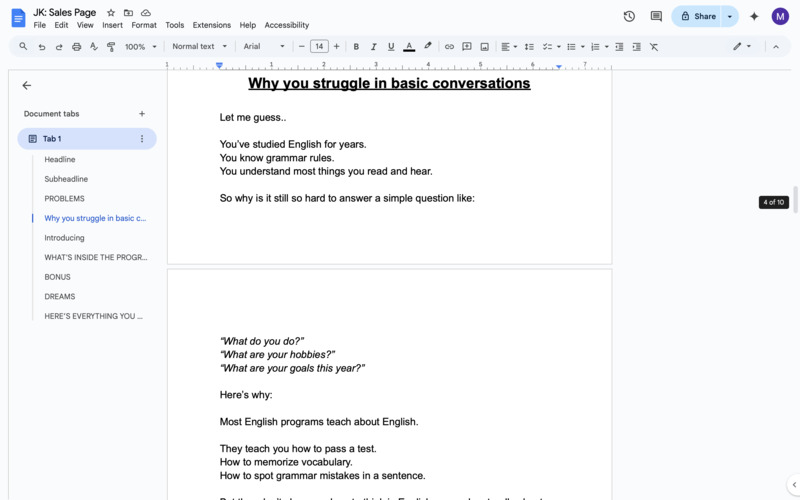Expand checklist options arrow
Screen dimensions: 800x500
(559, 47)
